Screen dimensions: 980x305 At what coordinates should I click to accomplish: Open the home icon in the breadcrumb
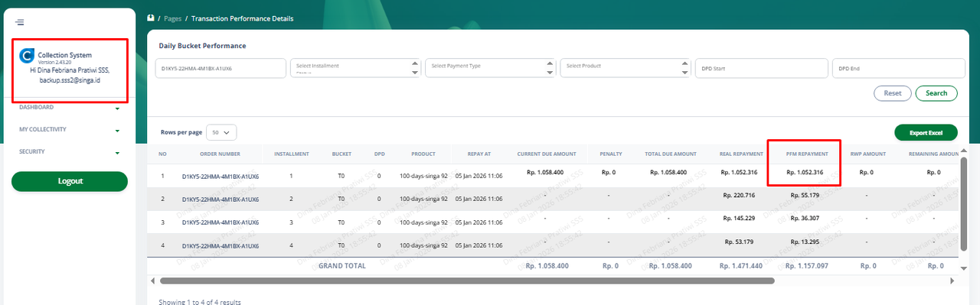[151, 18]
